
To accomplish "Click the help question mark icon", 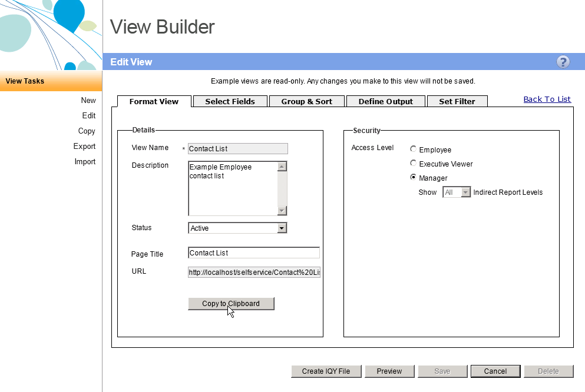I will [563, 62].
